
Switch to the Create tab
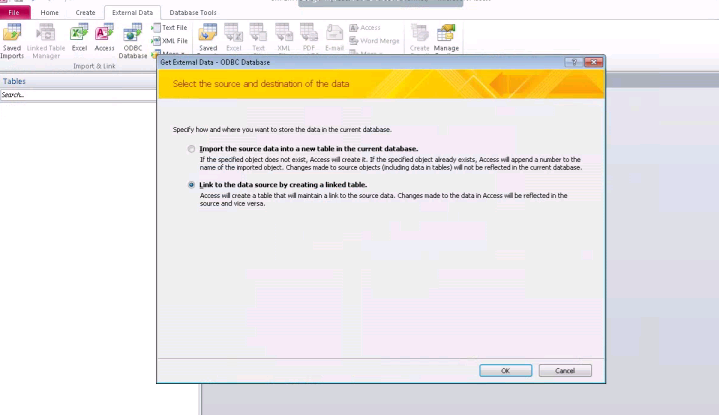(x=85, y=12)
